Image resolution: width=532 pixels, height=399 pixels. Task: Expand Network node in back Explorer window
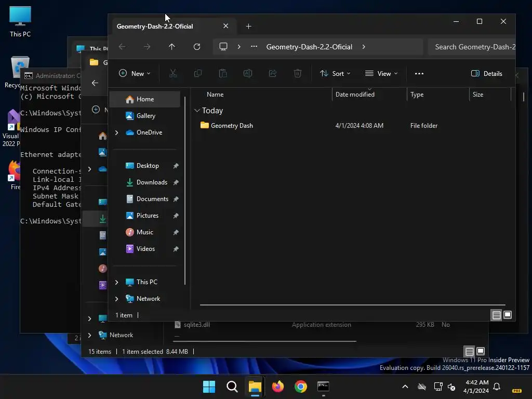(89, 335)
